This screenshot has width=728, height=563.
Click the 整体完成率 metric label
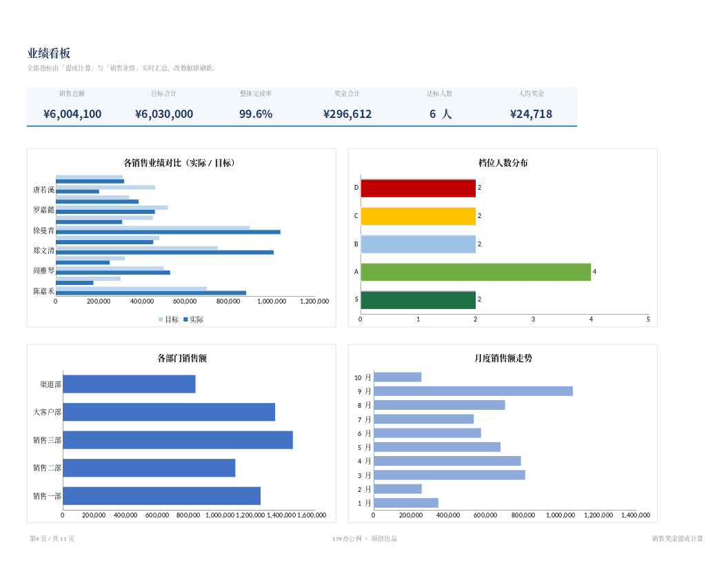tap(256, 93)
